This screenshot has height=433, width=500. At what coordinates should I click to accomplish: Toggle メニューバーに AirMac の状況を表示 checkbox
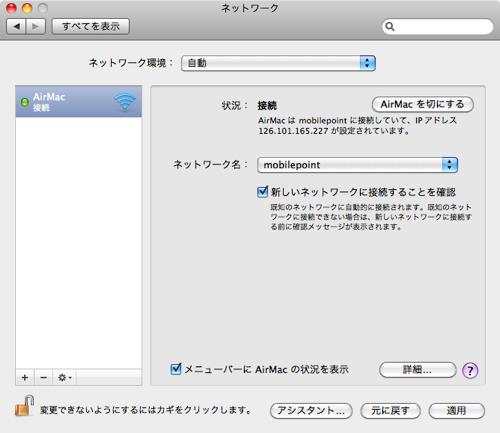point(176,369)
